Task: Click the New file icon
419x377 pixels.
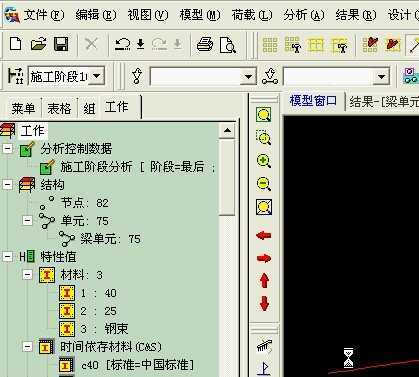Action: click(x=16, y=44)
